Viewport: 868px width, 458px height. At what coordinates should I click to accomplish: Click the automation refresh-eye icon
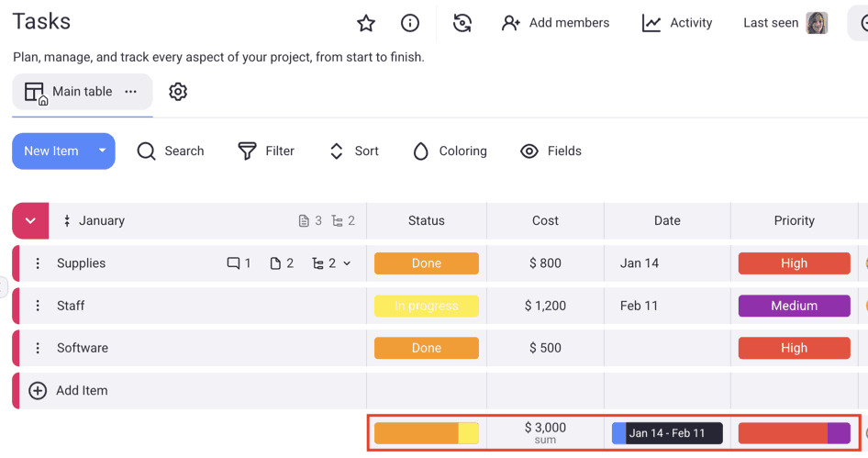click(x=462, y=23)
